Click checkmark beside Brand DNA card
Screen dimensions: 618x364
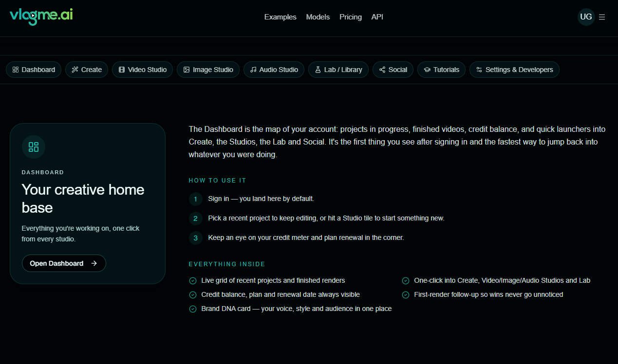point(193,309)
